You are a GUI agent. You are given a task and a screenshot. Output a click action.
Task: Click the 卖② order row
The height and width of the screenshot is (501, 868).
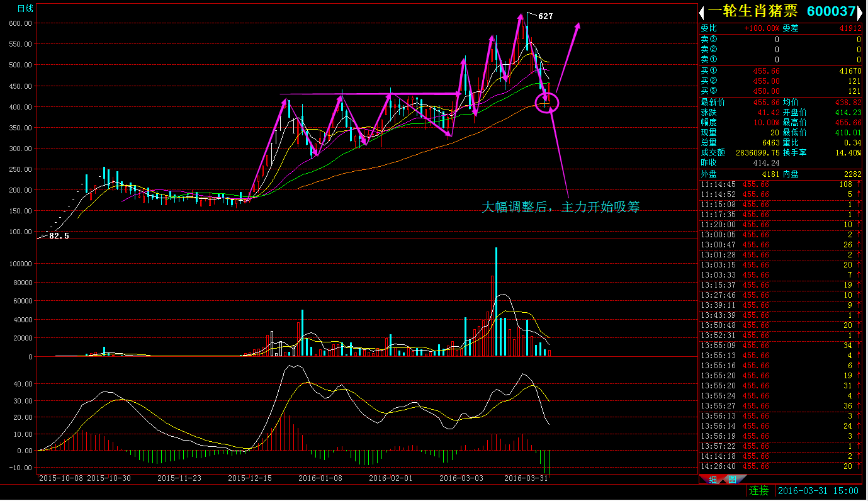point(781,49)
